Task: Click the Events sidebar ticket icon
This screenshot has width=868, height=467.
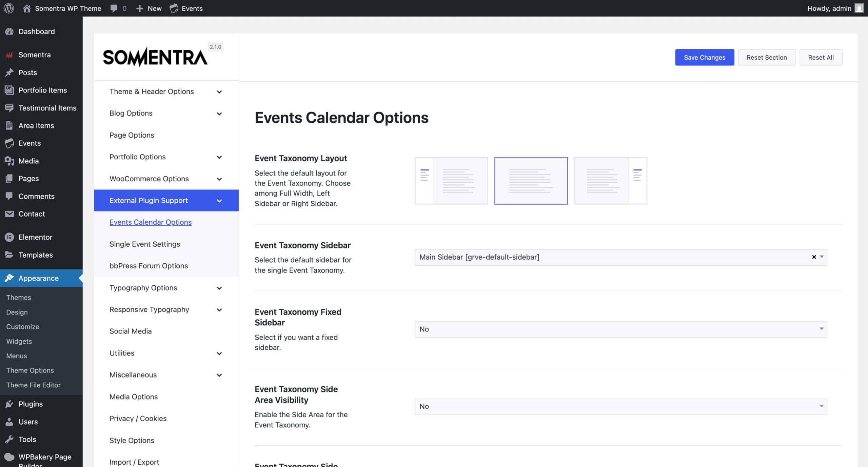Action: click(9, 143)
